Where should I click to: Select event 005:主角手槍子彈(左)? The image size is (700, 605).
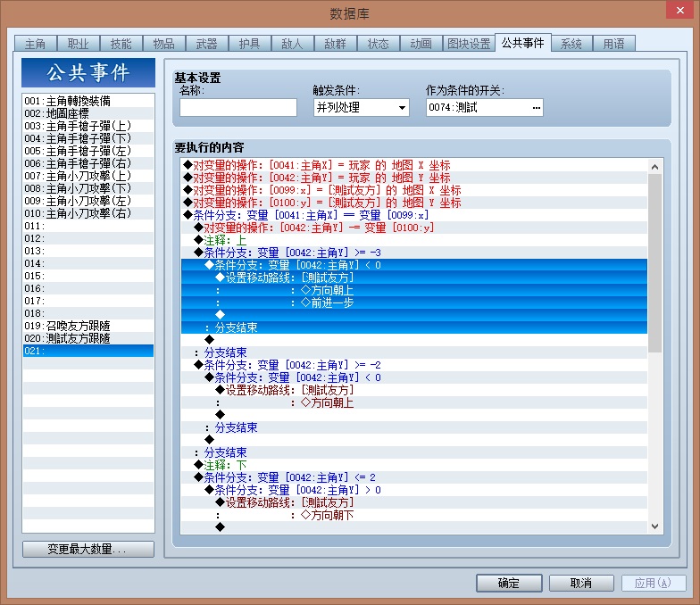(x=87, y=151)
